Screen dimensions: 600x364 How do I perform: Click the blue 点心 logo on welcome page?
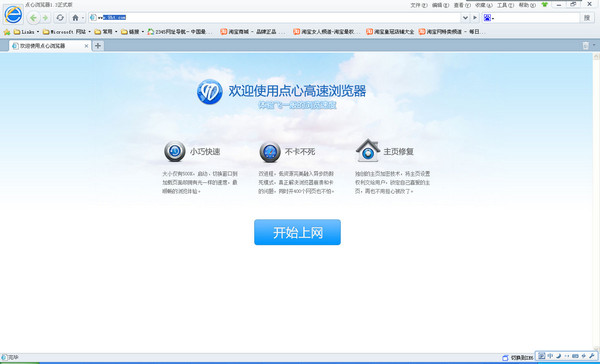[x=210, y=91]
